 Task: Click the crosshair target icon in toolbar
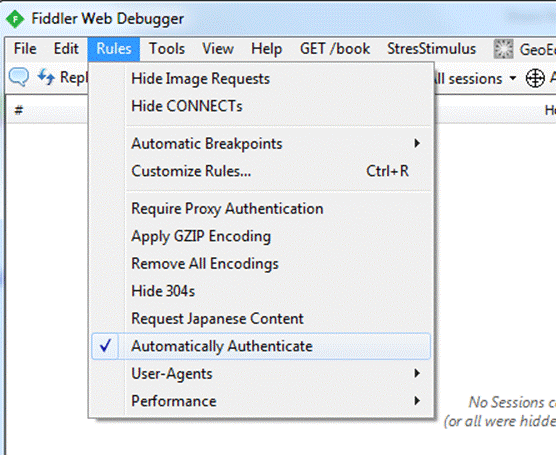535,78
